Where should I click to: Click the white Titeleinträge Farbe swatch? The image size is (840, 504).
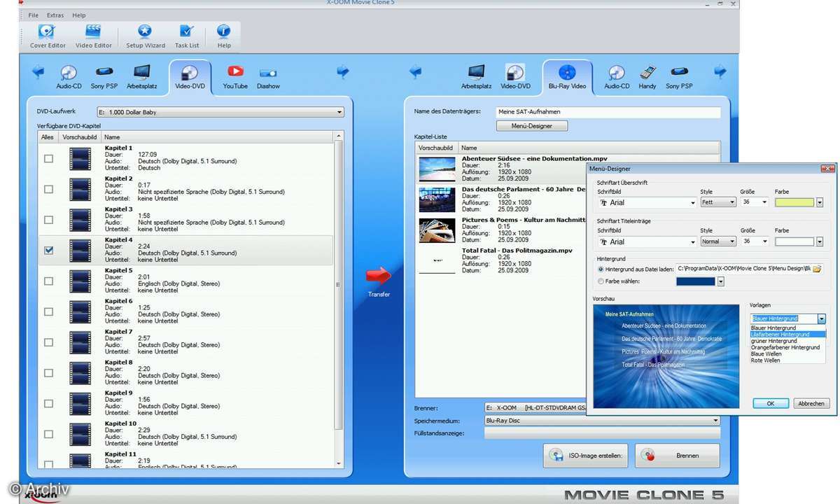pyautogui.click(x=794, y=241)
